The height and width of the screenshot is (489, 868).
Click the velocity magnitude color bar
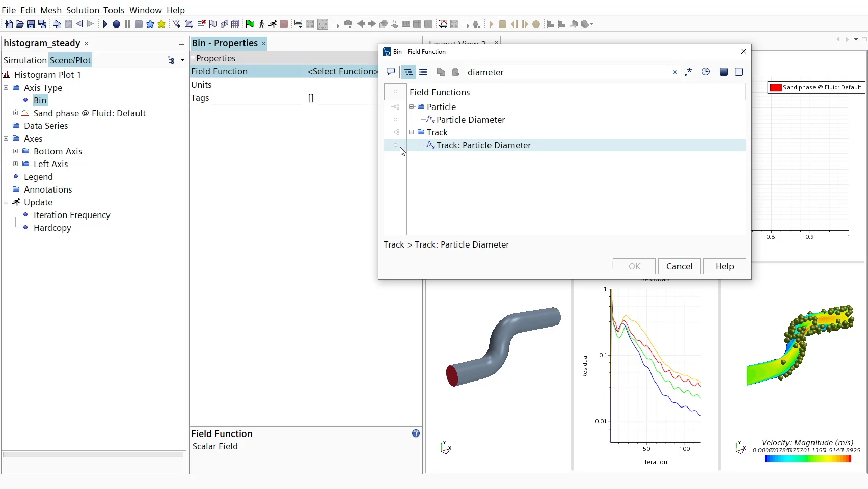[x=807, y=459]
